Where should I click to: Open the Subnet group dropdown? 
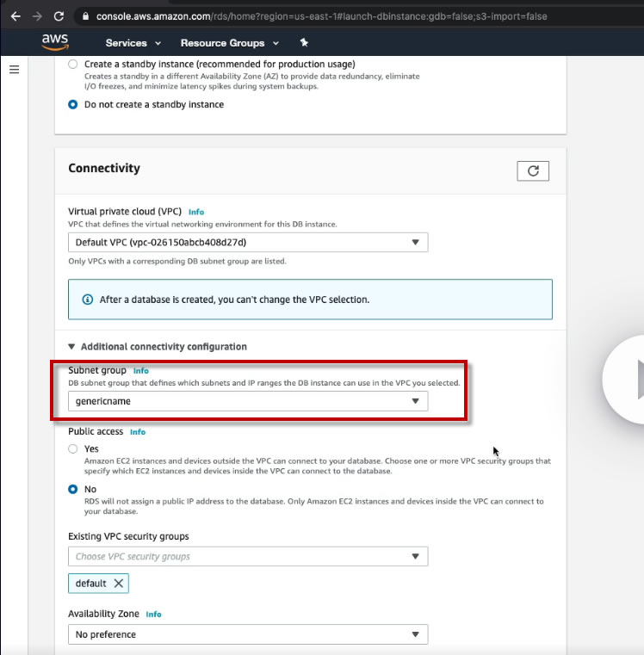248,401
